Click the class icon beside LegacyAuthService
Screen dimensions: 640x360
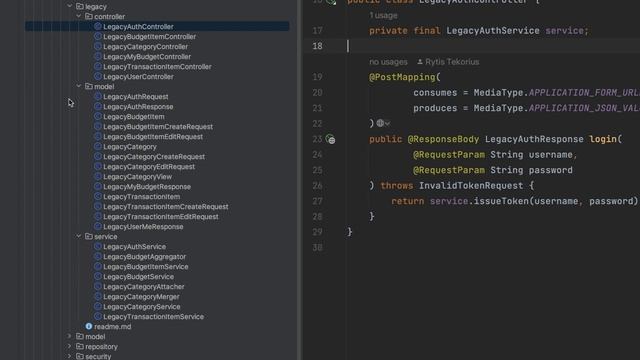coord(98,246)
